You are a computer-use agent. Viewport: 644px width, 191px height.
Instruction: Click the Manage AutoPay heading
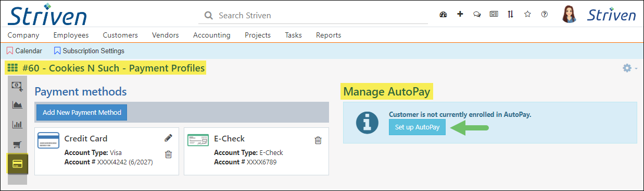387,92
